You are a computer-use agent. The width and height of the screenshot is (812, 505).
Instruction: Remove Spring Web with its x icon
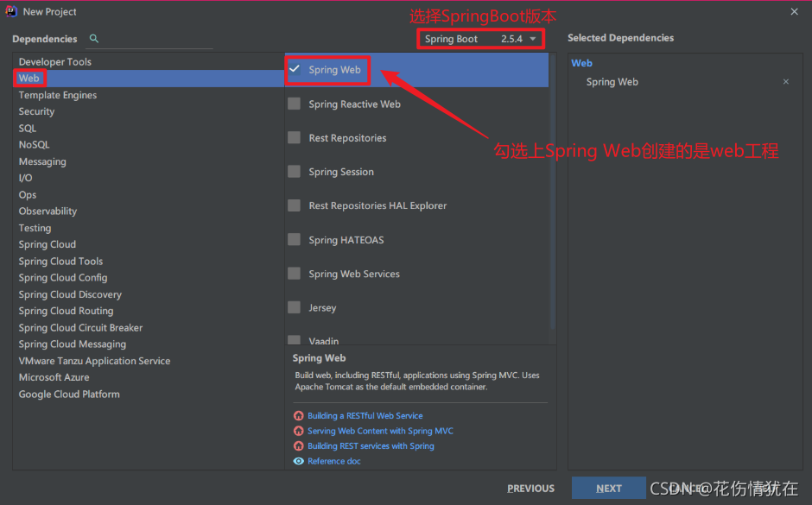(785, 82)
